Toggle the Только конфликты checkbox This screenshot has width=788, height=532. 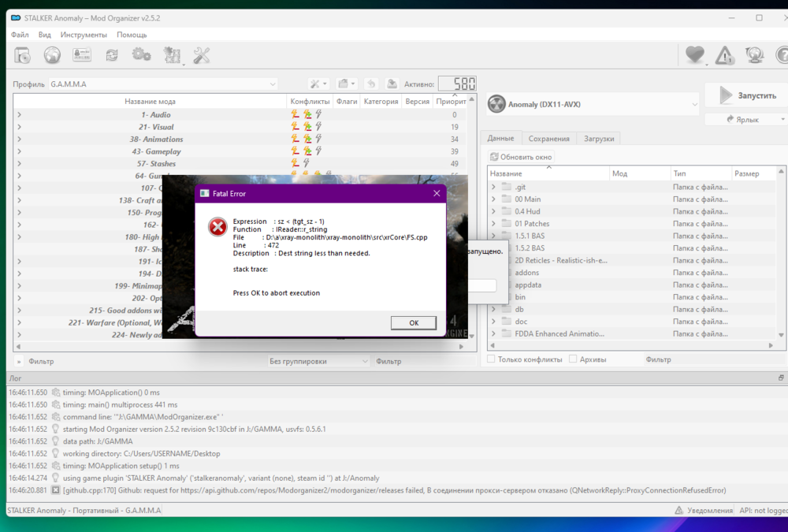(x=492, y=359)
